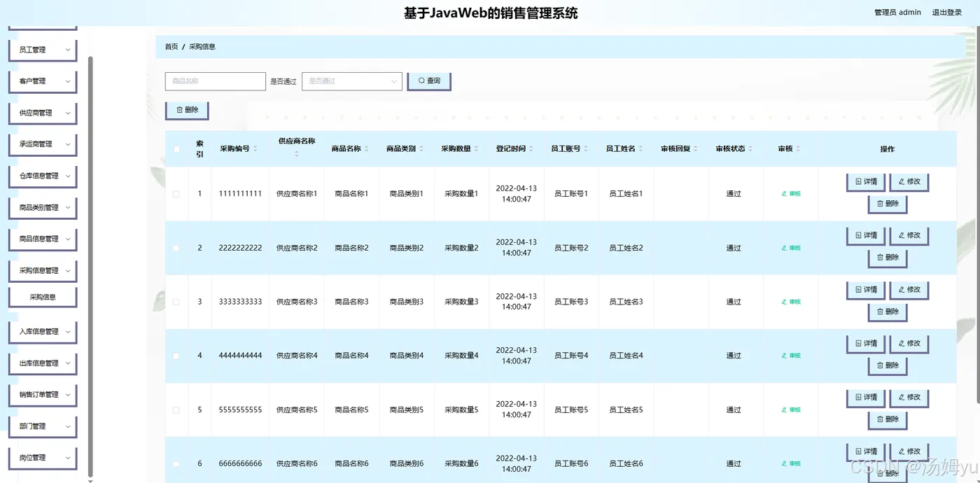980x483 pixels.
Task: Open the 是否通过 dropdown filter
Action: point(352,81)
